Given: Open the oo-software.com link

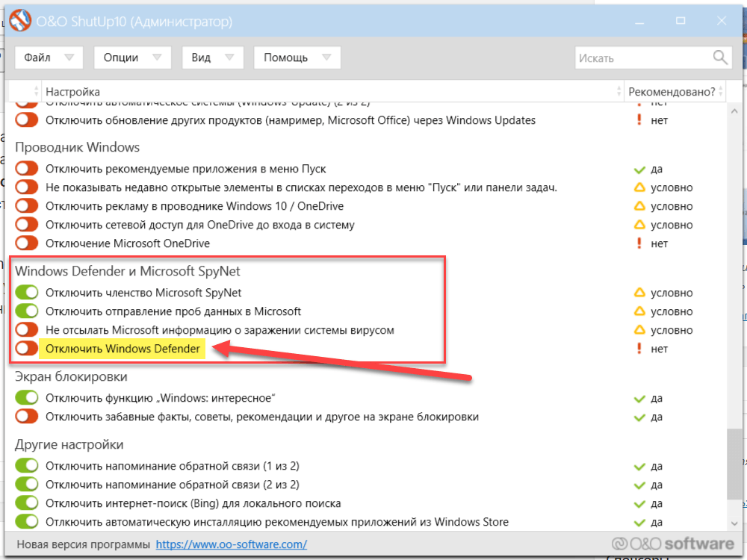Looking at the screenshot, I should 231,544.
